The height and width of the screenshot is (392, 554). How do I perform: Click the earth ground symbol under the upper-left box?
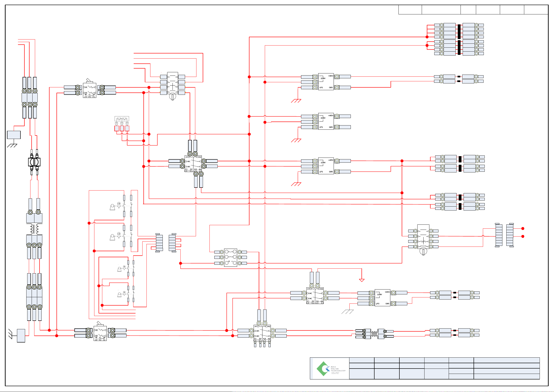(12, 145)
